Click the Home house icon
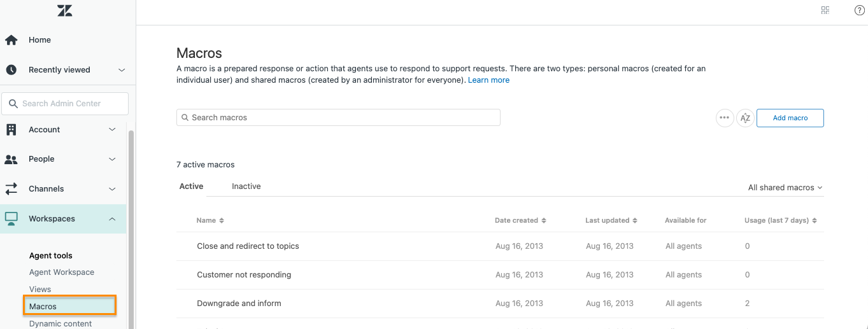The width and height of the screenshot is (868, 329). (11, 40)
